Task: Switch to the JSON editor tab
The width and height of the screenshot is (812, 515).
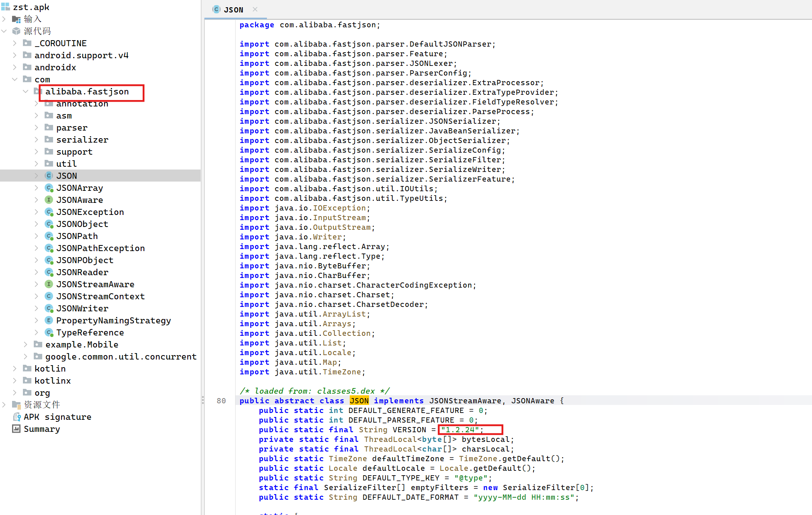Action: click(233, 10)
